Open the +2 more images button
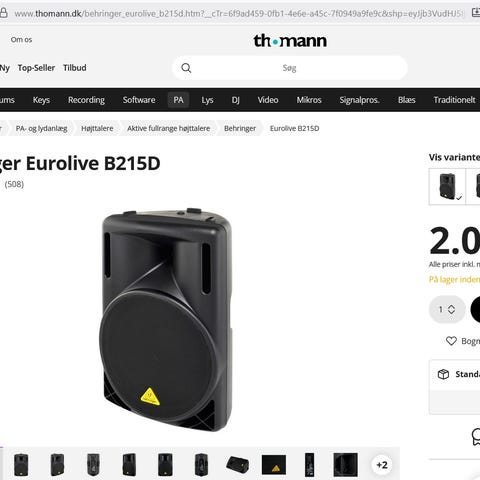Viewport: 480px width, 480px height. (382, 465)
